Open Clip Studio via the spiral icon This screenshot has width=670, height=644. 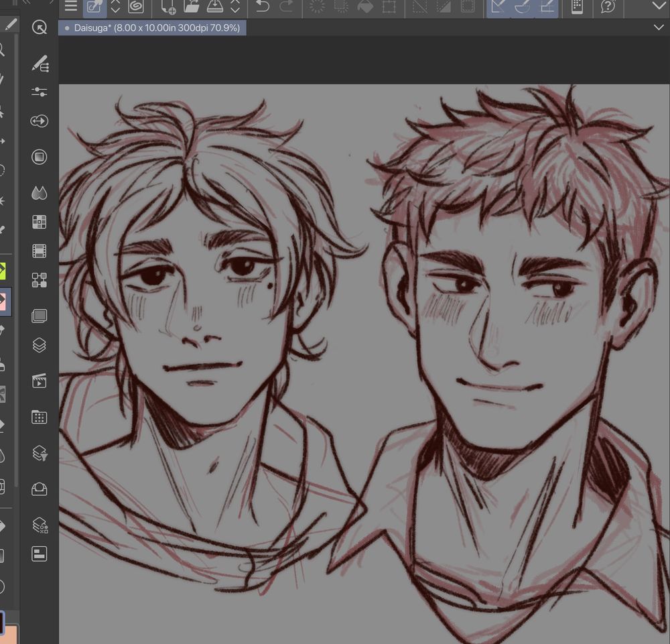[x=136, y=7]
